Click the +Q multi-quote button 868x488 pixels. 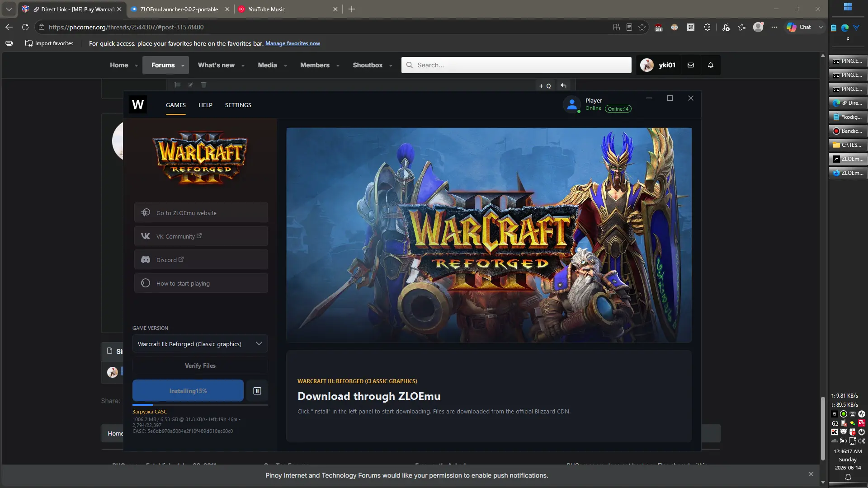pos(545,86)
